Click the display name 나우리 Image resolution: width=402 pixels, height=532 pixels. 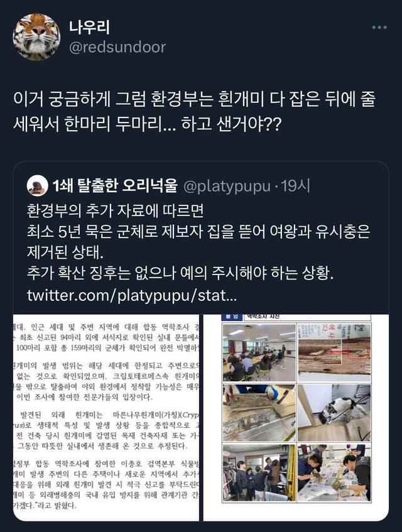89,28
